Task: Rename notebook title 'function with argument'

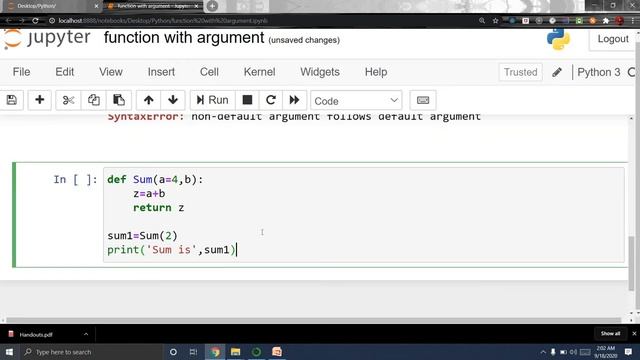Action: click(184, 38)
